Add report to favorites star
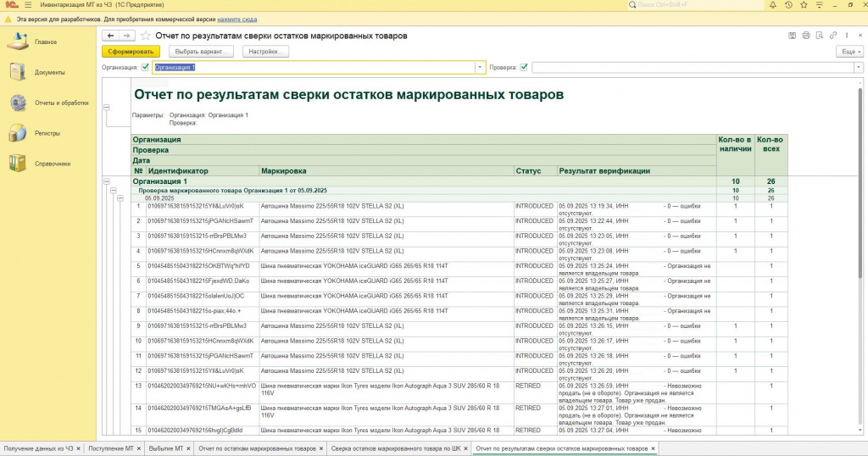 tap(146, 36)
